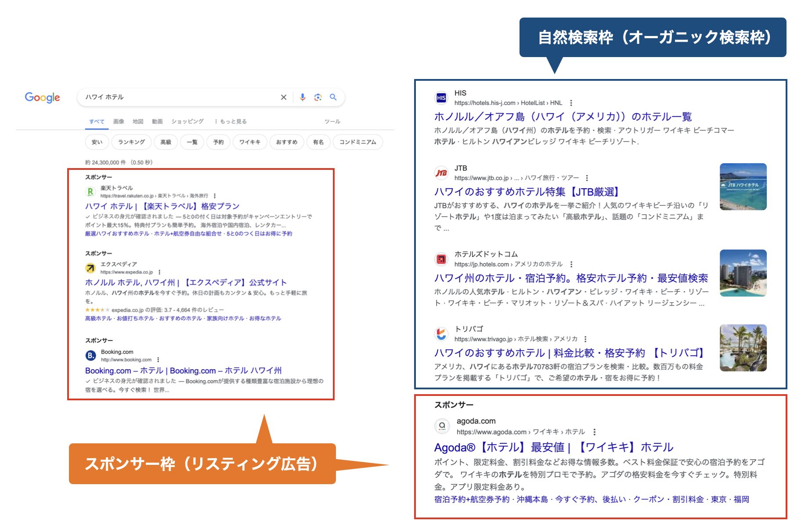Switch to the ショッピング tab
This screenshot has width=801, height=532.
(x=187, y=121)
